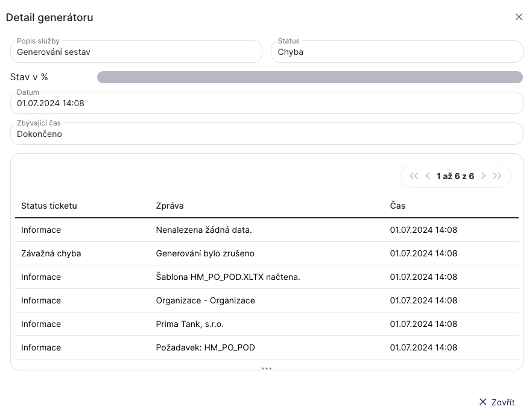Click the Popis služby field
Viewport: 532px width, 412px height.
(x=136, y=52)
